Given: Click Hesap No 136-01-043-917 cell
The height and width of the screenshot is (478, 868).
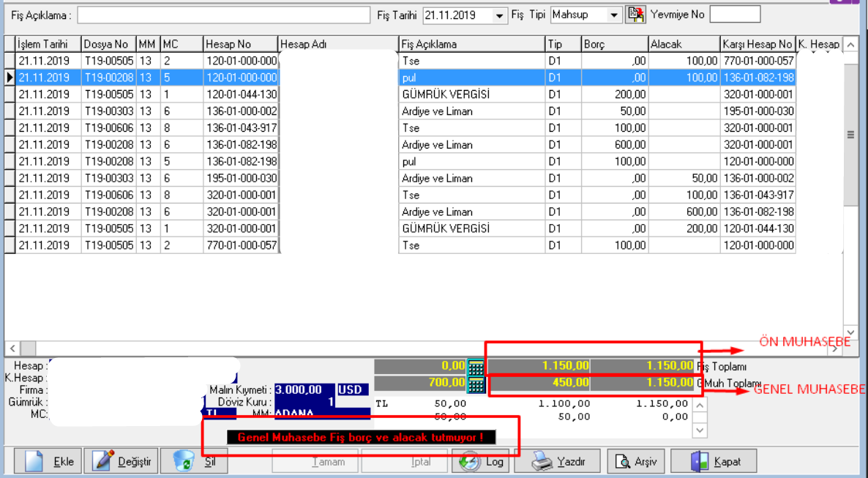Looking at the screenshot, I should point(240,128).
